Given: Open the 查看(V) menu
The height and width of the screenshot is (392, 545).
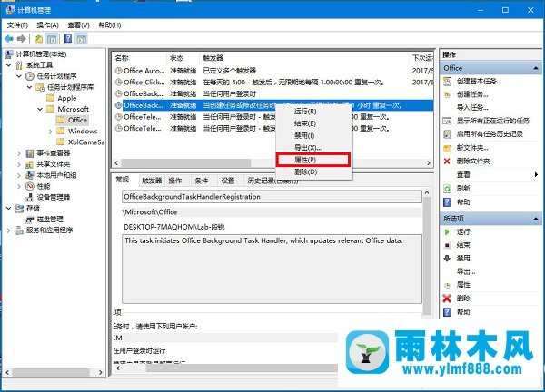Looking at the screenshot, I should pos(78,25).
